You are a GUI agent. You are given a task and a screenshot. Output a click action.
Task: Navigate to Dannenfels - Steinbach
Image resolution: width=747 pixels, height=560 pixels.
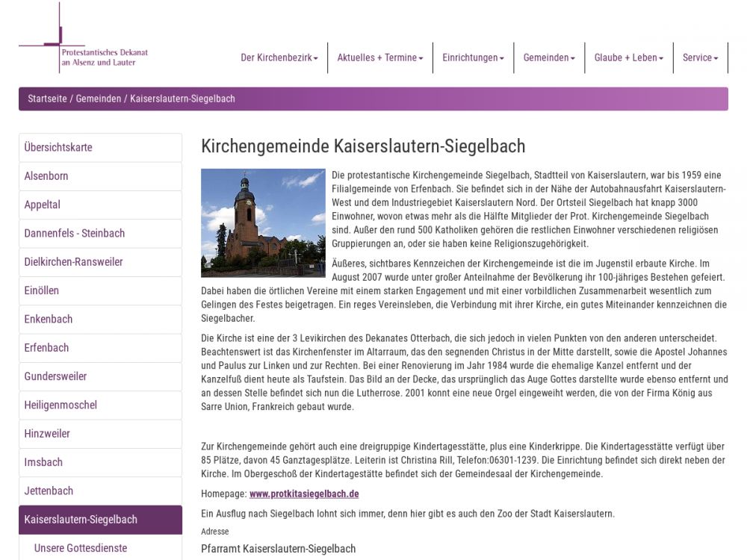(x=75, y=234)
